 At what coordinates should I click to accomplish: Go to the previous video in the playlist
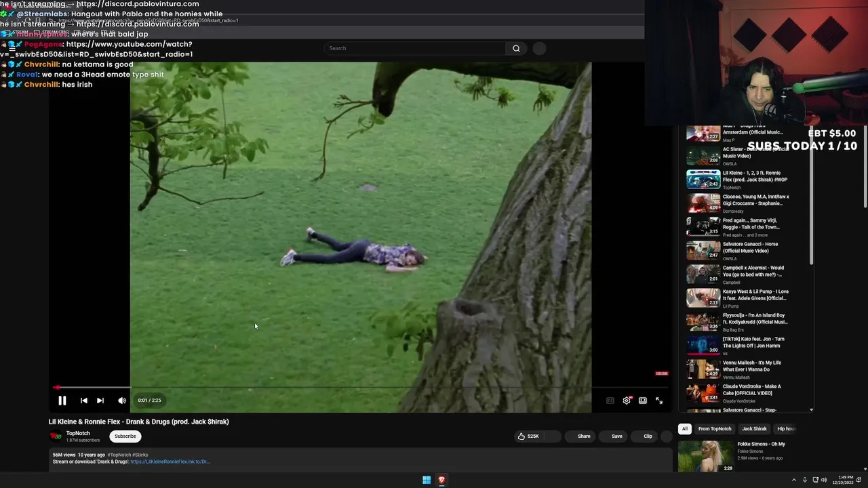coord(83,401)
